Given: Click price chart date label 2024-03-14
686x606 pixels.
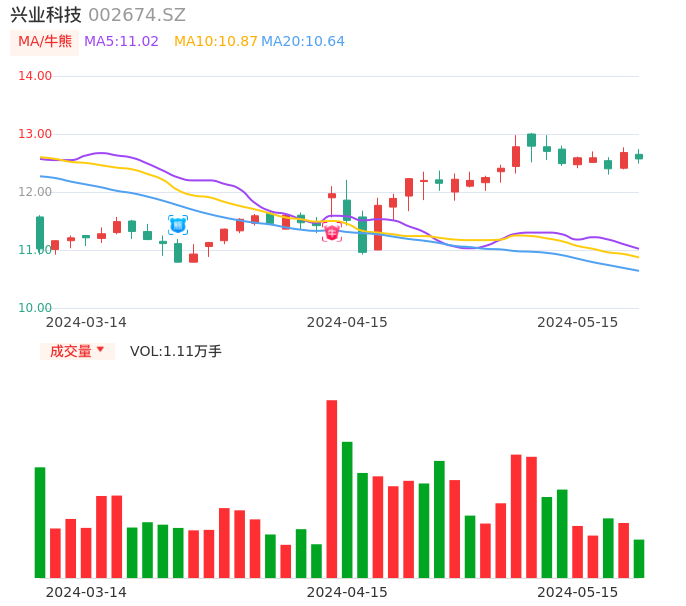Looking at the screenshot, I should (x=86, y=322).
